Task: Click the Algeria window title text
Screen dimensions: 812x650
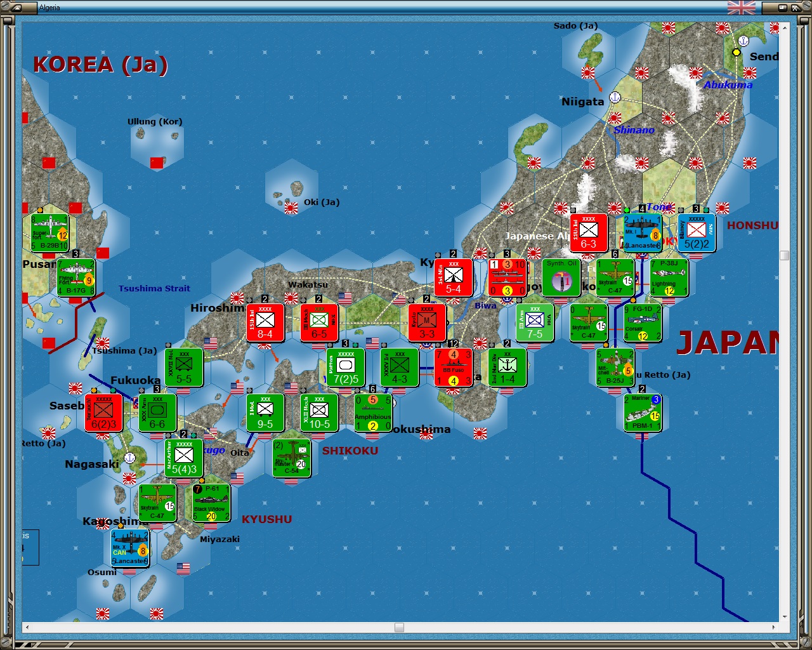Action: pos(49,8)
